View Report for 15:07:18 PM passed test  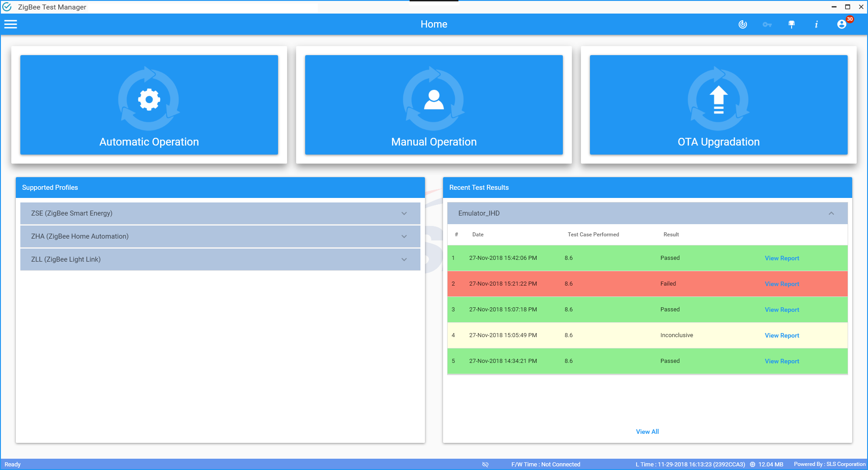click(782, 310)
